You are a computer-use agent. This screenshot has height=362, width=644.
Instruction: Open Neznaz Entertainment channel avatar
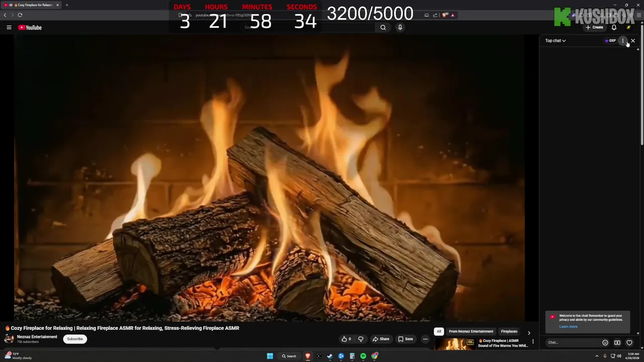[9, 338]
